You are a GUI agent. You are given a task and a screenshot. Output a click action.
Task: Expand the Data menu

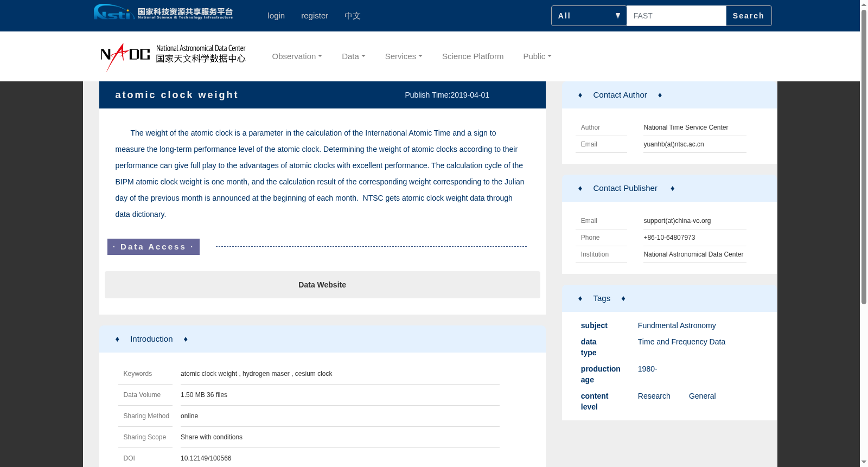(354, 56)
